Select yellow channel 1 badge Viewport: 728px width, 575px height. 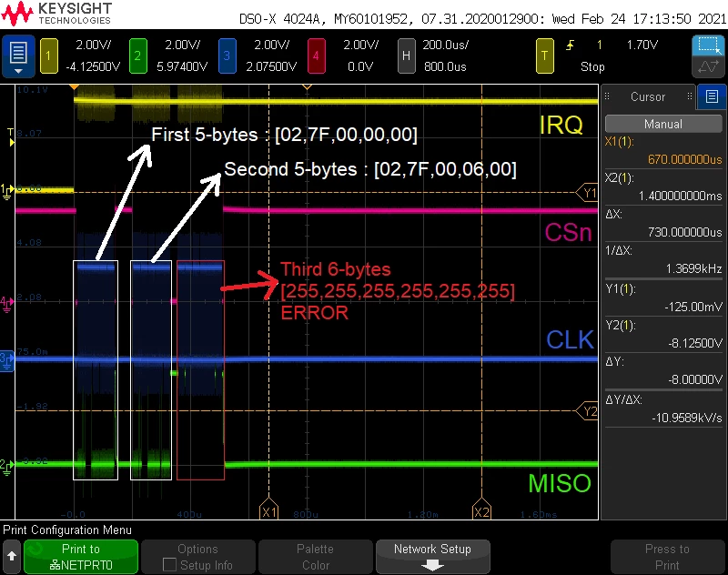point(49,56)
